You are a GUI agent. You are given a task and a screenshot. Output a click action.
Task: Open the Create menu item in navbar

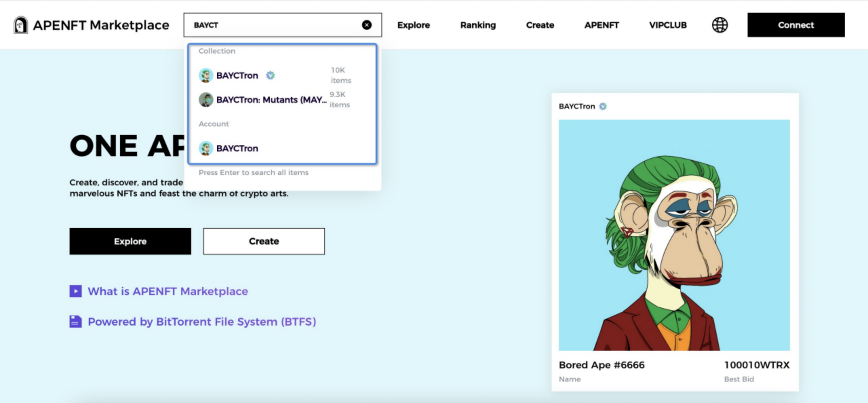540,25
